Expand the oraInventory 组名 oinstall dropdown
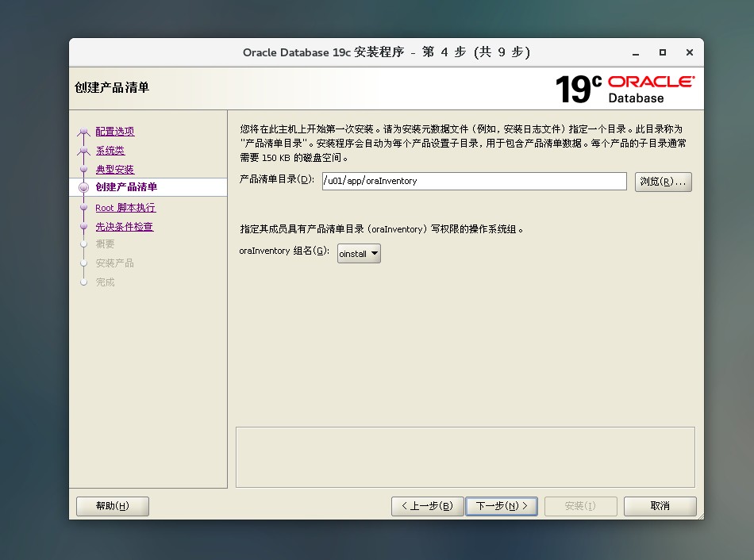Image resolution: width=754 pixels, height=560 pixels. pos(359,253)
